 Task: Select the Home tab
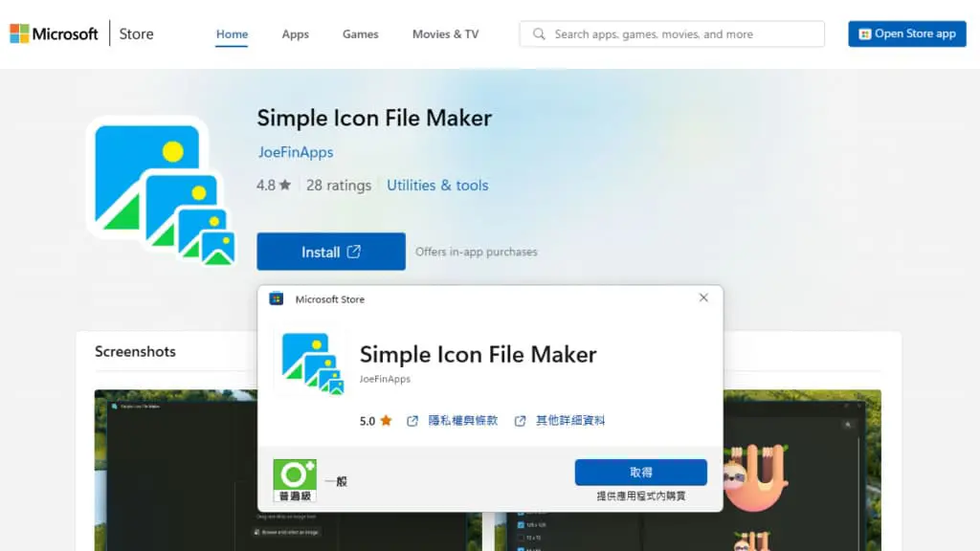232,34
